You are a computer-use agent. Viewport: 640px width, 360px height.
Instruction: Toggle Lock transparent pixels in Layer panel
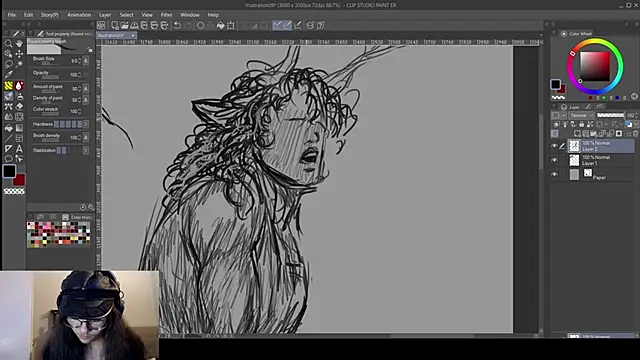590,124
